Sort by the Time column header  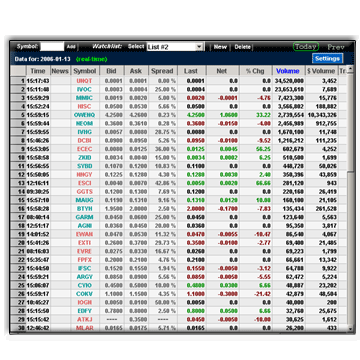pos(38,71)
